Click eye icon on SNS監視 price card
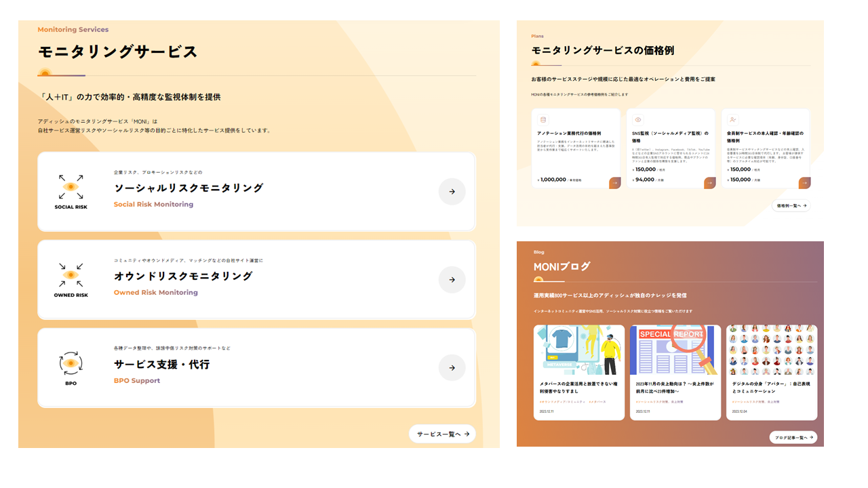Screen dimensions: 868x488 [637, 120]
